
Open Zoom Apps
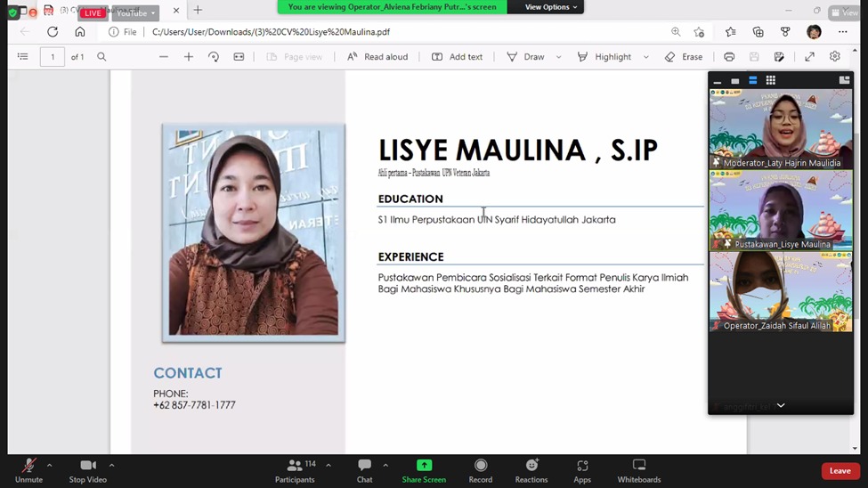pyautogui.click(x=582, y=469)
